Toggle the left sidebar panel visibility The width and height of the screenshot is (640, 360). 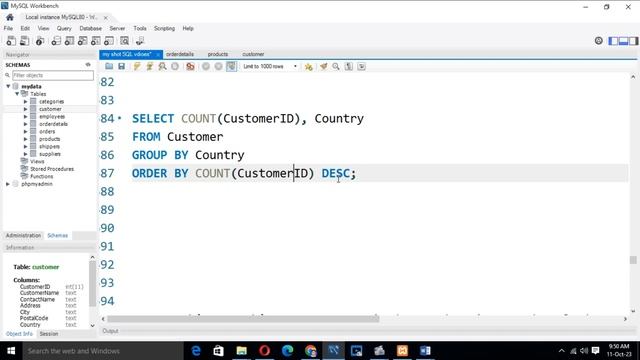tap(613, 41)
